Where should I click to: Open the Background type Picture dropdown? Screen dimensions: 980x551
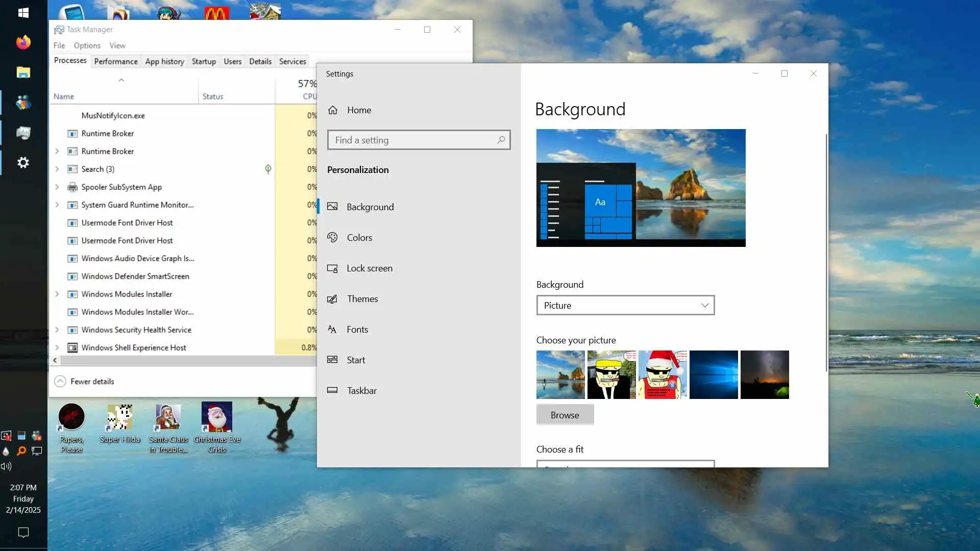point(625,306)
